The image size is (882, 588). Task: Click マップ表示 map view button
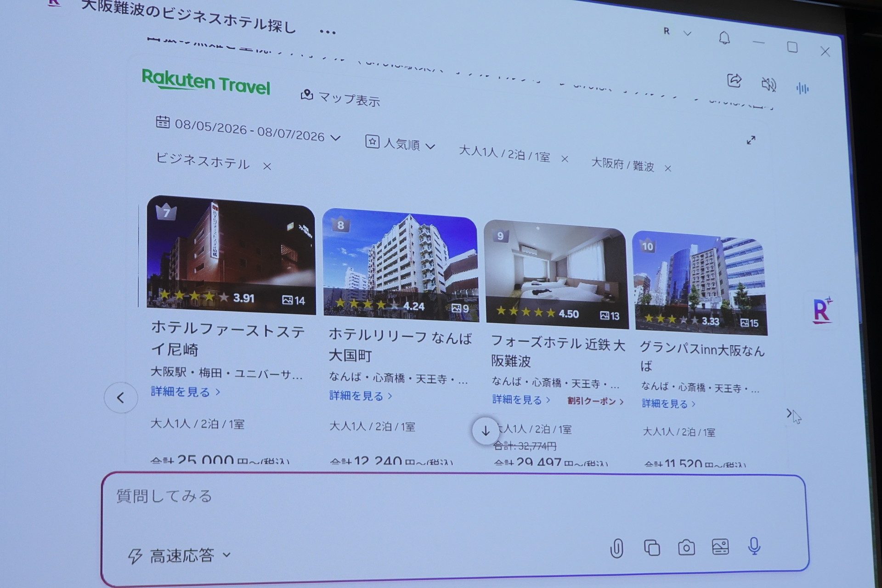[340, 97]
